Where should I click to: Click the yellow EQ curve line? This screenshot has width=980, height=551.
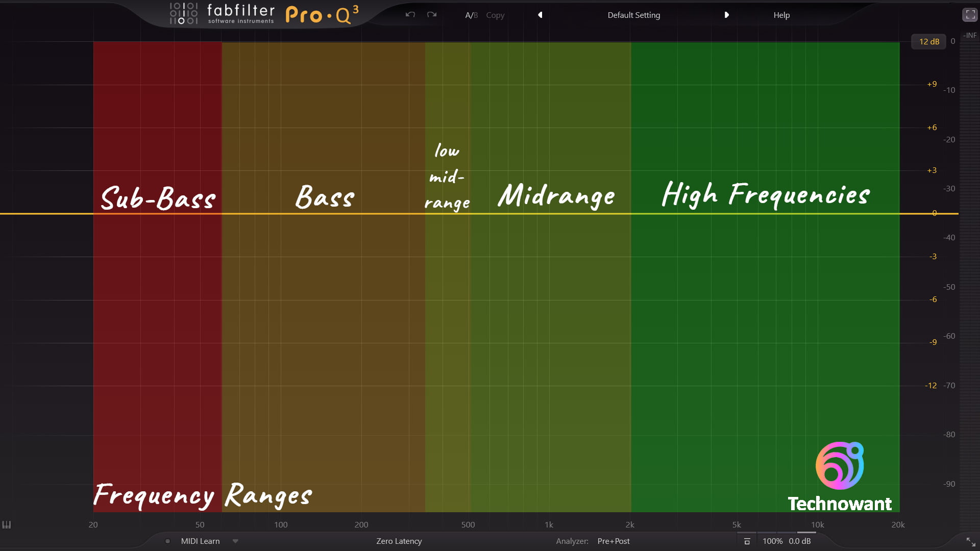pos(479,213)
